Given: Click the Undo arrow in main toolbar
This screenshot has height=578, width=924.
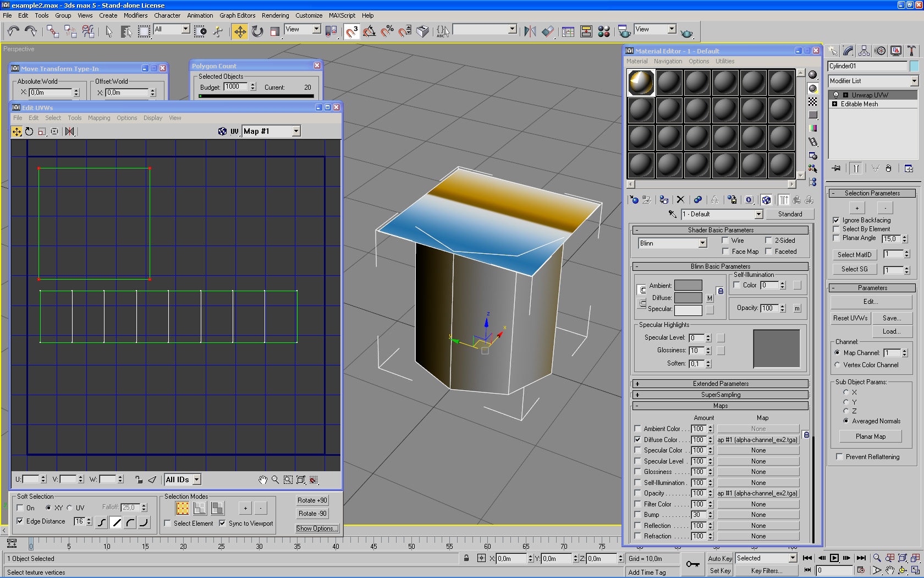Looking at the screenshot, I should pyautogui.click(x=13, y=31).
